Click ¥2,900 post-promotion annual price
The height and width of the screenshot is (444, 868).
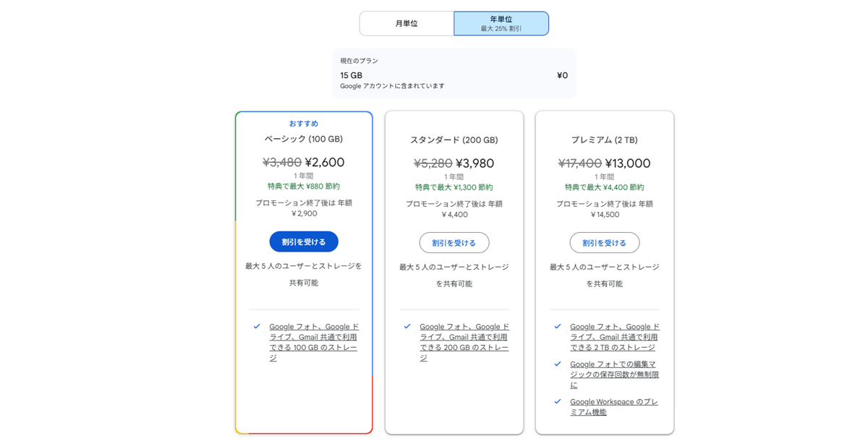[x=305, y=213]
